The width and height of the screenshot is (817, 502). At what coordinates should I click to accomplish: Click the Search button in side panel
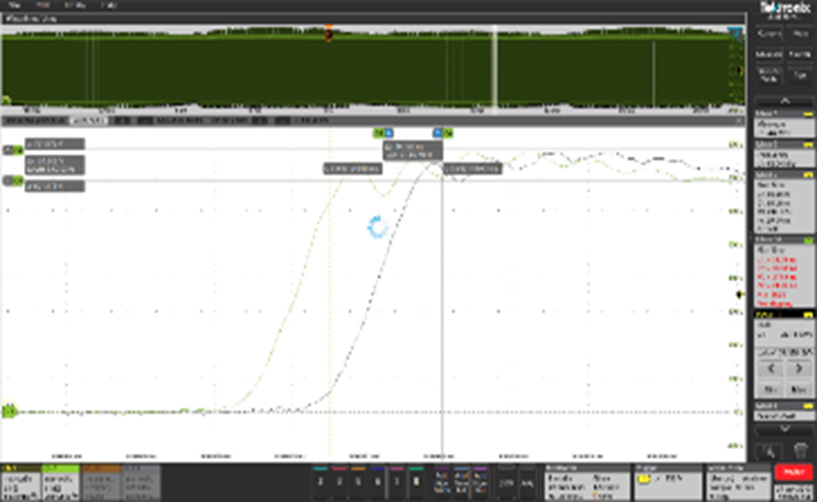(x=799, y=54)
